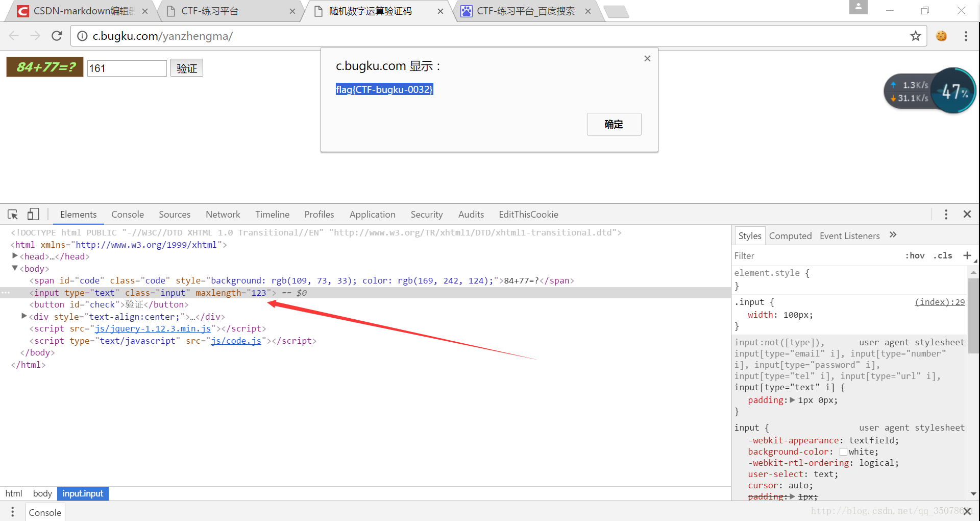Collapse the body element node
Image resolution: width=980 pixels, height=521 pixels.
pyautogui.click(x=15, y=268)
